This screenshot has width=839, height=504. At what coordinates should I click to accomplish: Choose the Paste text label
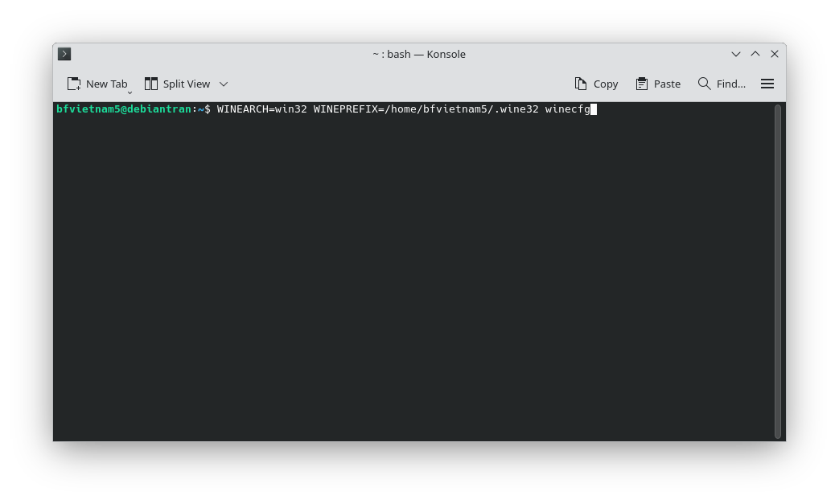[667, 84]
